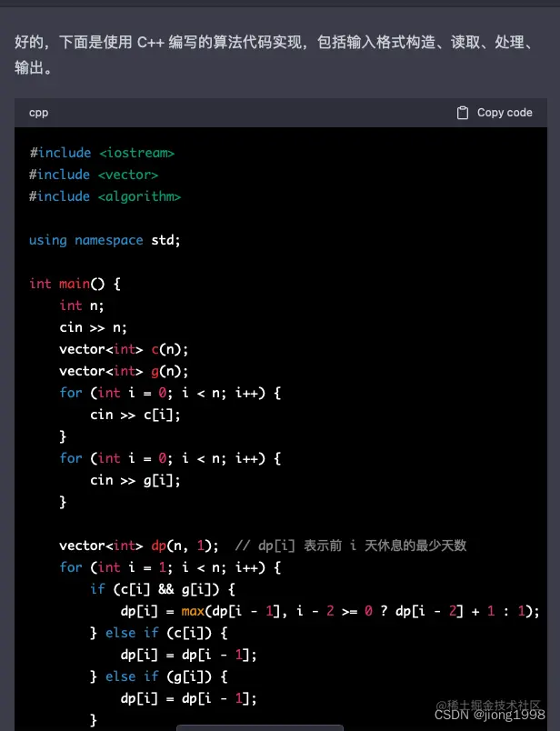
Task: Click the intro paragraph above the code
Action: [x=275, y=55]
